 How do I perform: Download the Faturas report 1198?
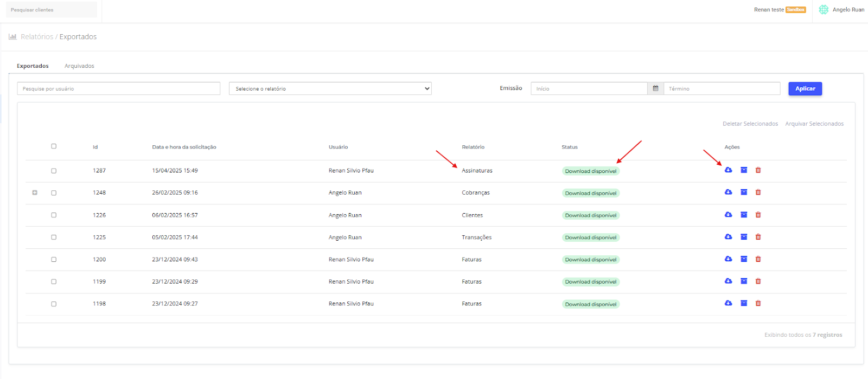coord(728,303)
